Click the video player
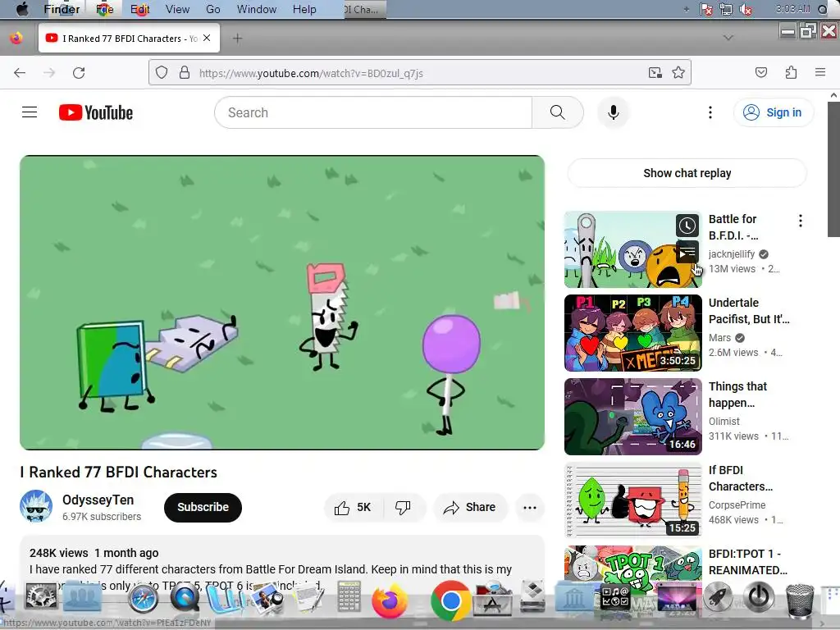The height and width of the screenshot is (630, 840). 282,303
